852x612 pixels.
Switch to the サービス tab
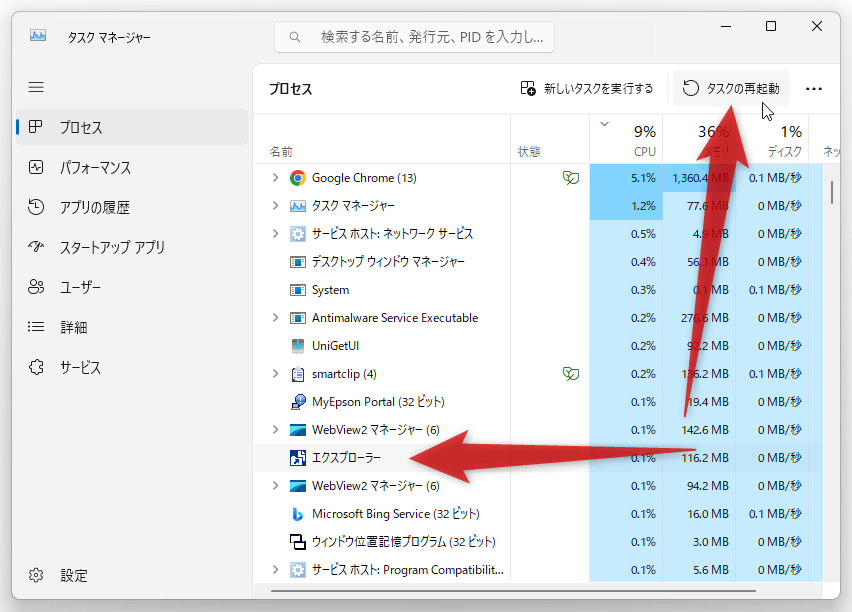[x=132, y=367]
